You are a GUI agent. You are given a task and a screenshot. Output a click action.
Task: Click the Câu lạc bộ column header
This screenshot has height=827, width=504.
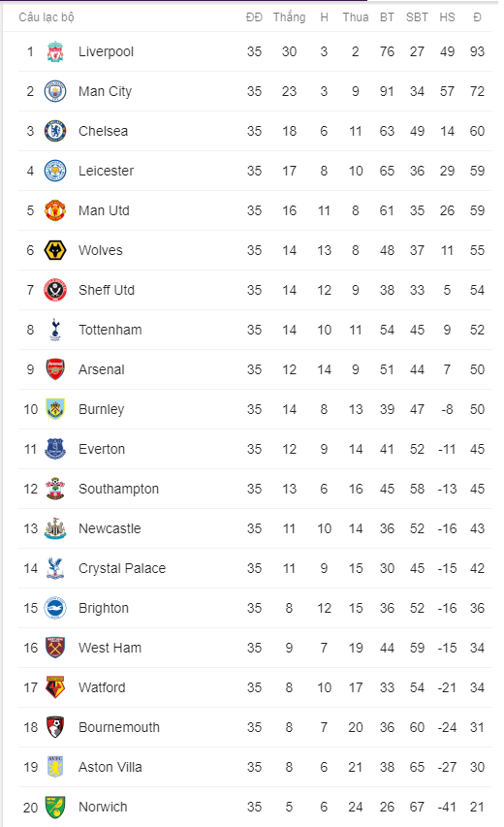click(47, 17)
